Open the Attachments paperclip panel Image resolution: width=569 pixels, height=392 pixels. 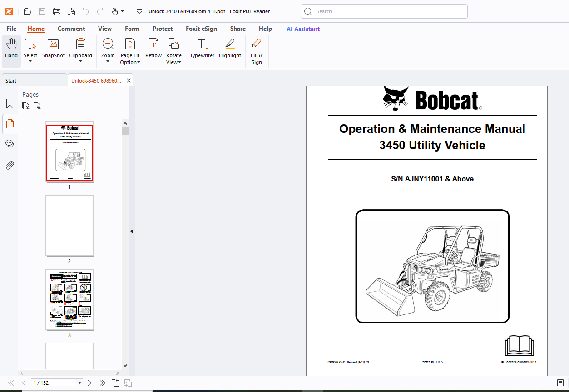point(10,165)
